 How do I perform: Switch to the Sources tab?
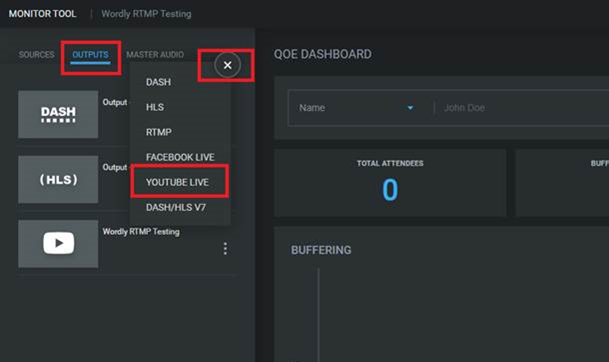37,55
